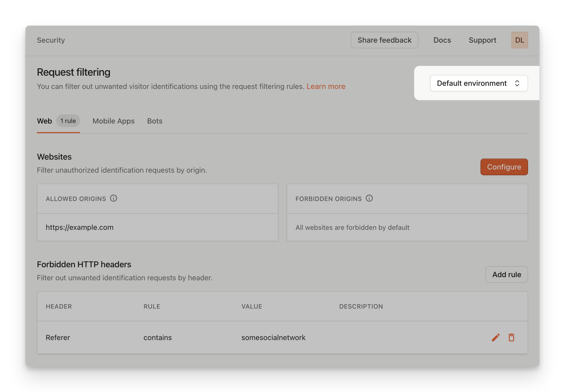Delete the Referer rule with trash icon

click(x=511, y=337)
